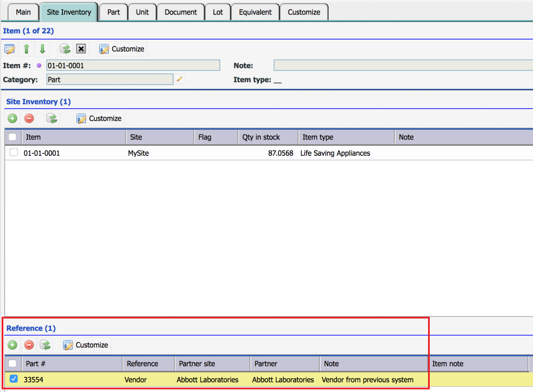Viewport: 533px width, 392px height.
Task: Click the pencil icon next to Category
Action: [179, 79]
